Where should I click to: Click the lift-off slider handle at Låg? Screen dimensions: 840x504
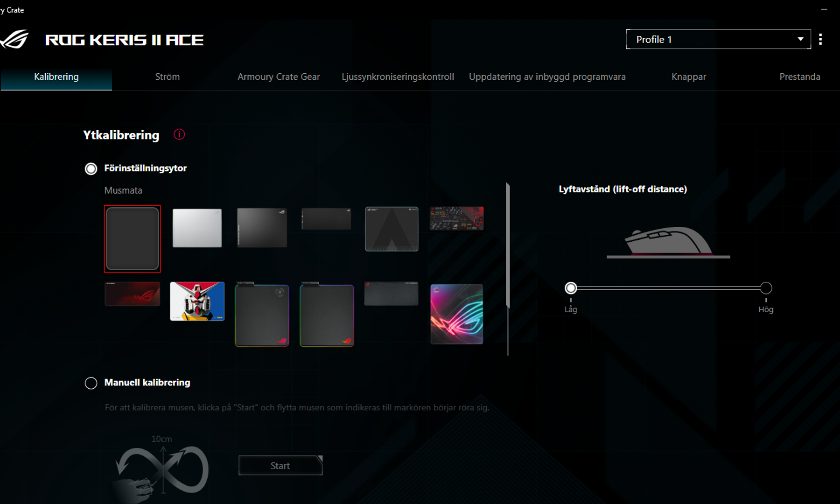pos(571,288)
